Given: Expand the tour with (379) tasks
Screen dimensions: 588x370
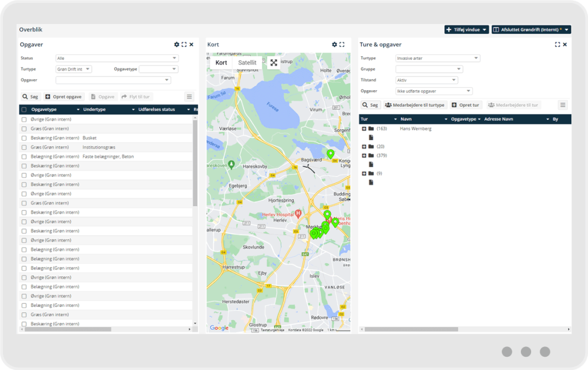Looking at the screenshot, I should pos(363,156).
